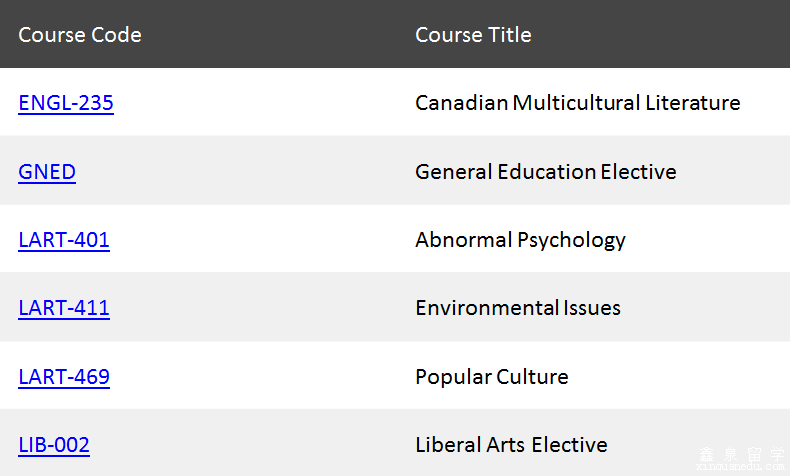Click the Chinese watermark characters

coord(742,454)
